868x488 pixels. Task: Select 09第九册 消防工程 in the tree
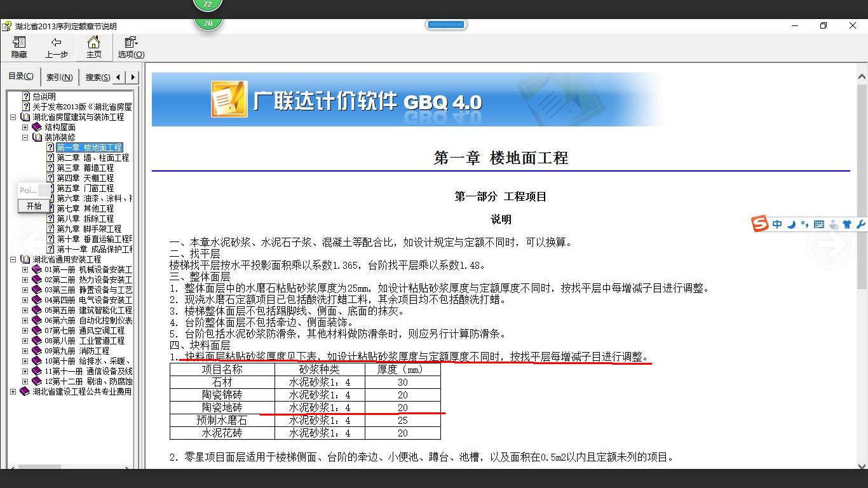tap(77, 351)
